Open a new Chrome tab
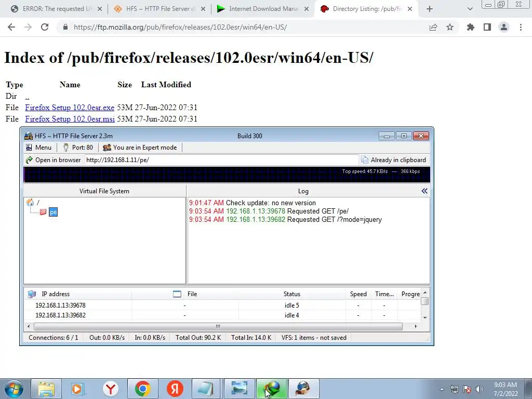Image resolution: width=532 pixels, height=399 pixels. [430, 9]
